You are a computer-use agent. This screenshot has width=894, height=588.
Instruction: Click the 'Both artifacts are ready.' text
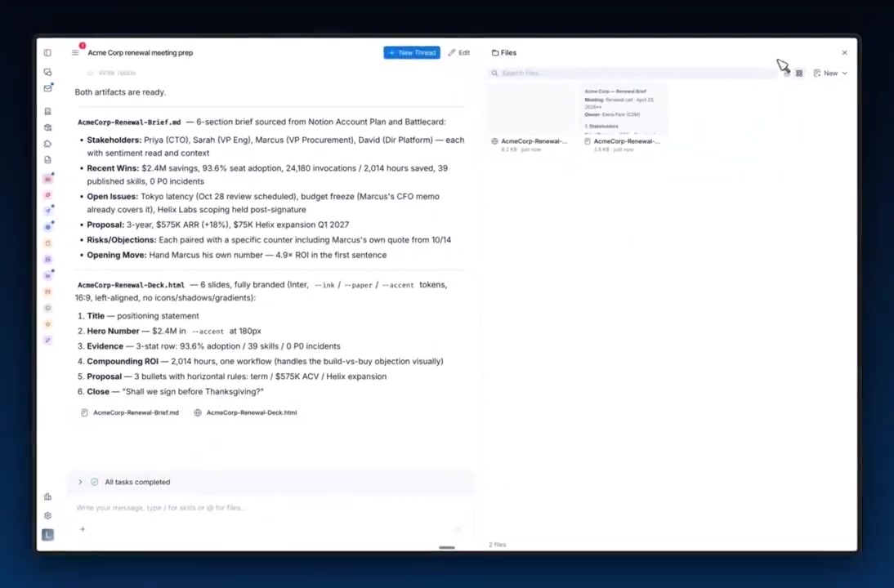(120, 92)
